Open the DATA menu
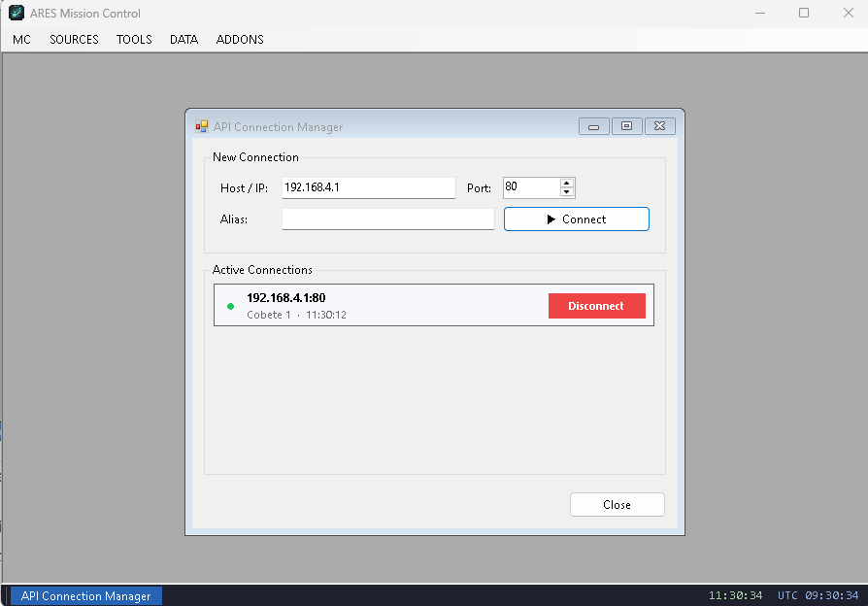 point(184,39)
